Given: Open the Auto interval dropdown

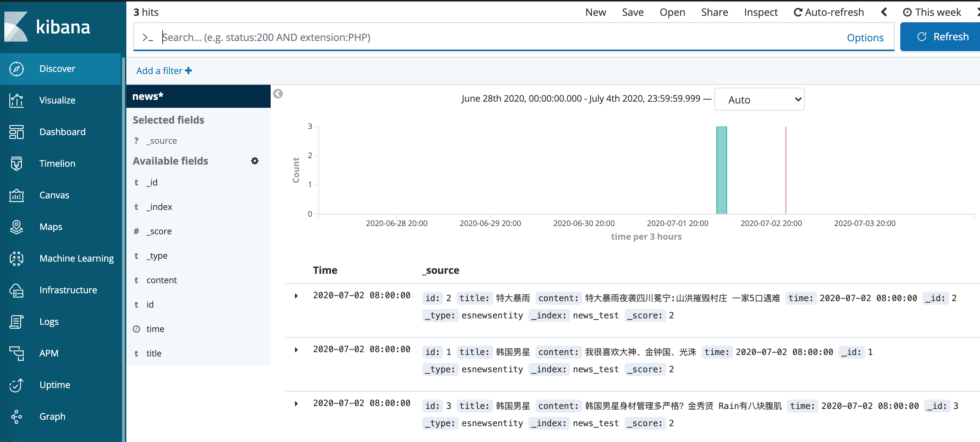Looking at the screenshot, I should tap(759, 100).
